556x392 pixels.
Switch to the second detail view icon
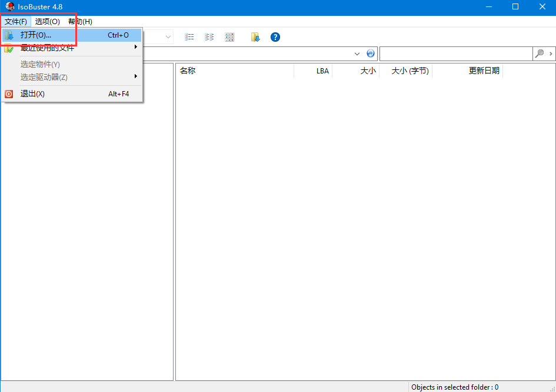pyautogui.click(x=209, y=37)
